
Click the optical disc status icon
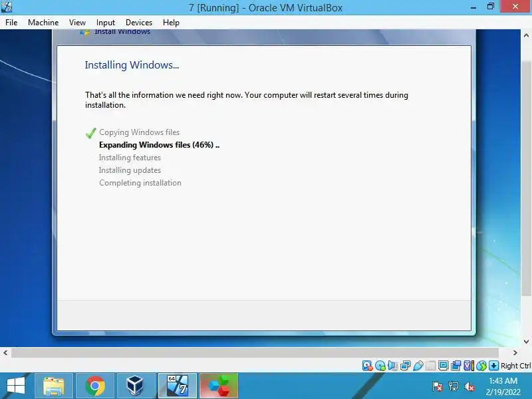coord(380,365)
